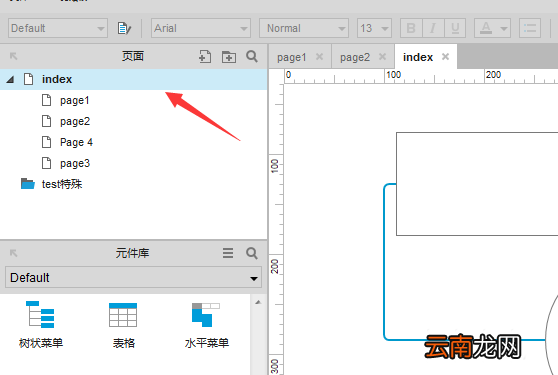558x375 pixels.
Task: Add a new page in Pages panel
Action: pos(205,57)
